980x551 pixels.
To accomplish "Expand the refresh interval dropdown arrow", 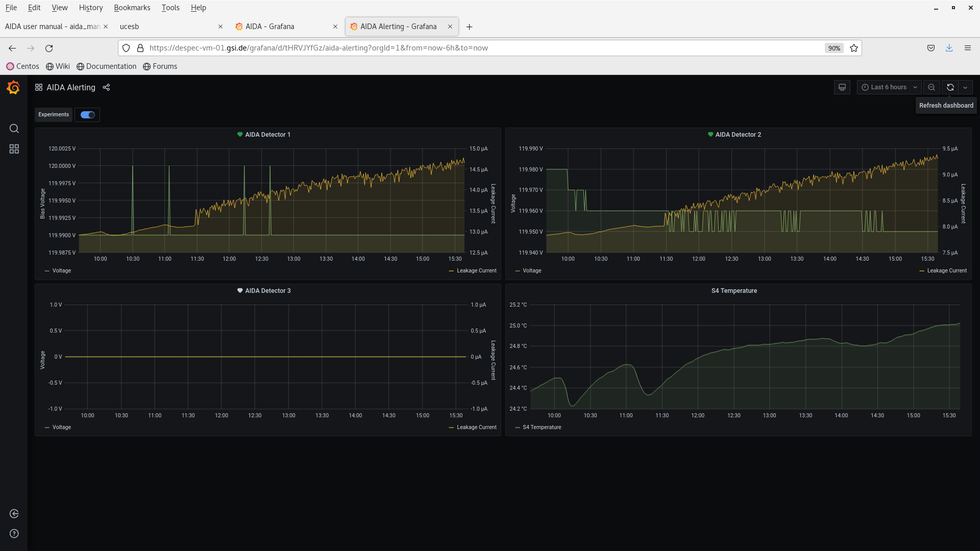I will pyautogui.click(x=965, y=87).
